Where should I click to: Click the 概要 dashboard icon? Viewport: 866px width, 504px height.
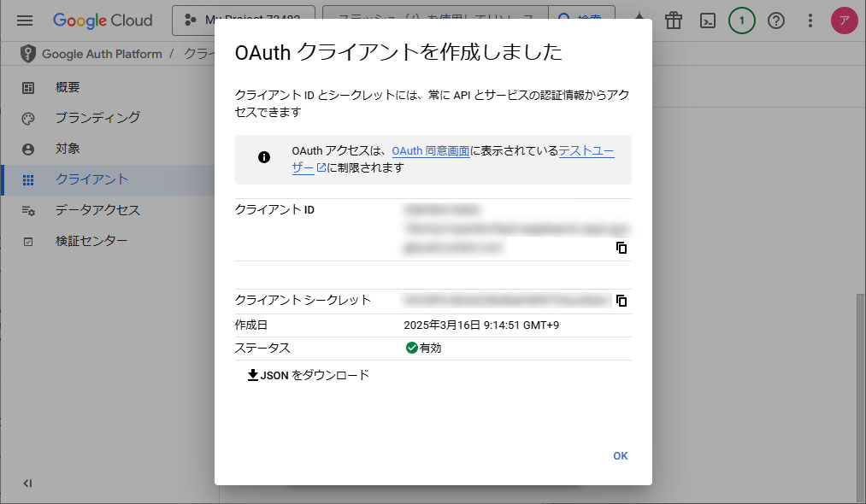pyautogui.click(x=28, y=88)
